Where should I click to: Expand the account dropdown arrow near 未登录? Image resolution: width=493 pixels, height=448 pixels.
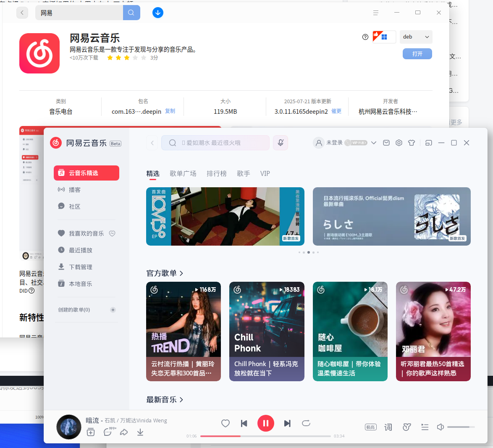tap(373, 143)
